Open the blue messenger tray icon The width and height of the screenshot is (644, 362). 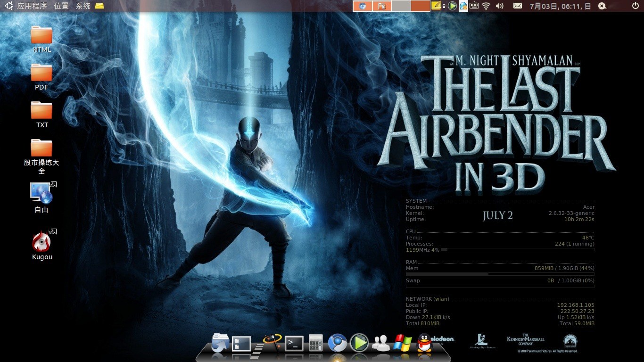[x=463, y=6]
